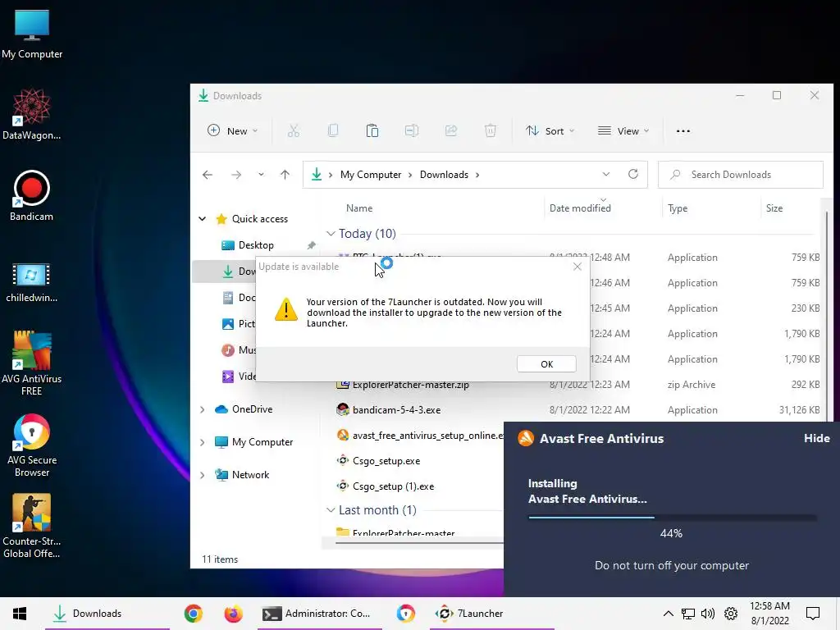Sort by the Name column header

coord(359,208)
